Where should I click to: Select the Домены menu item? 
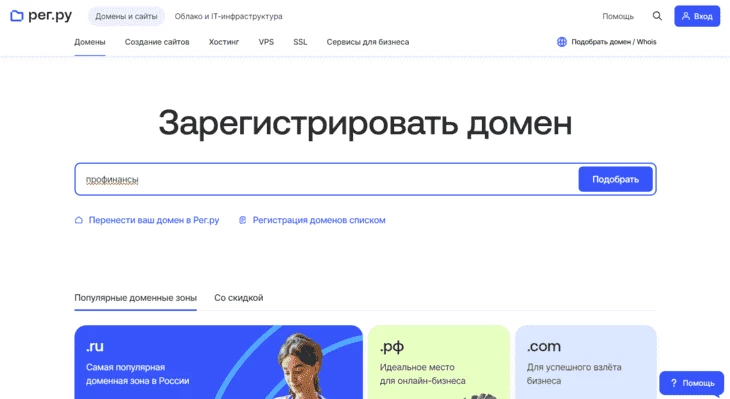click(90, 42)
